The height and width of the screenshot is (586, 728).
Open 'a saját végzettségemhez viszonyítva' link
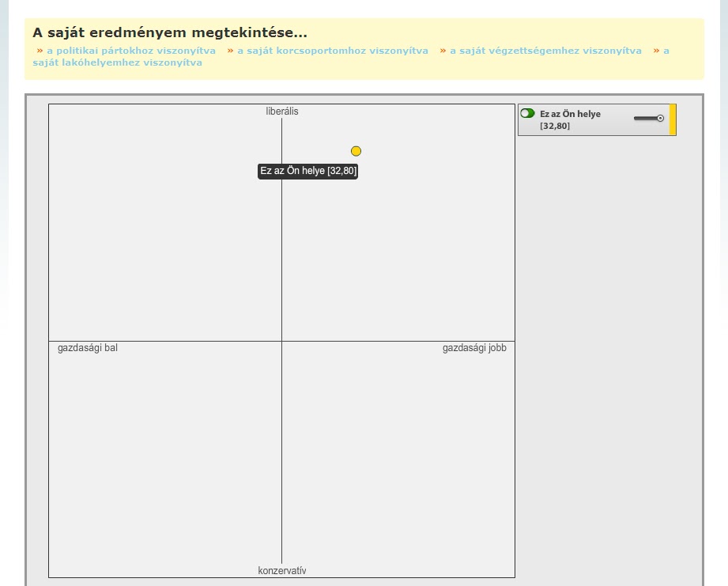tap(545, 51)
